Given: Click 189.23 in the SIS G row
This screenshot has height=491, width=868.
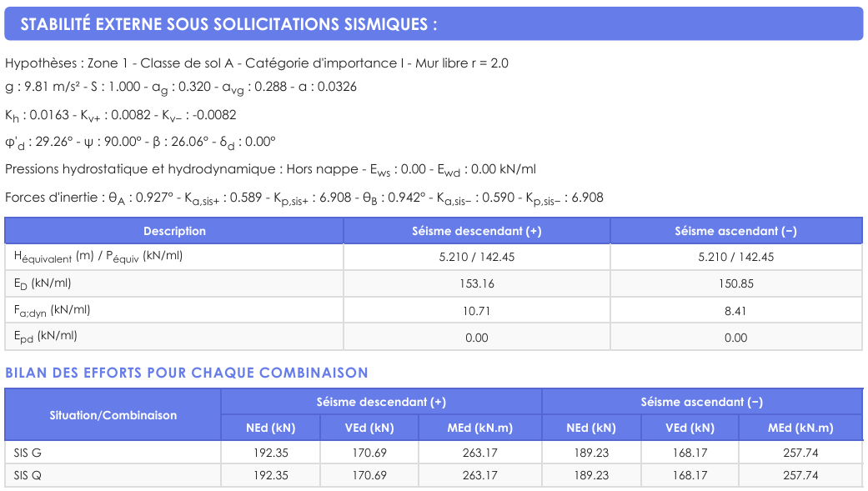Looking at the screenshot, I should pyautogui.click(x=591, y=453).
